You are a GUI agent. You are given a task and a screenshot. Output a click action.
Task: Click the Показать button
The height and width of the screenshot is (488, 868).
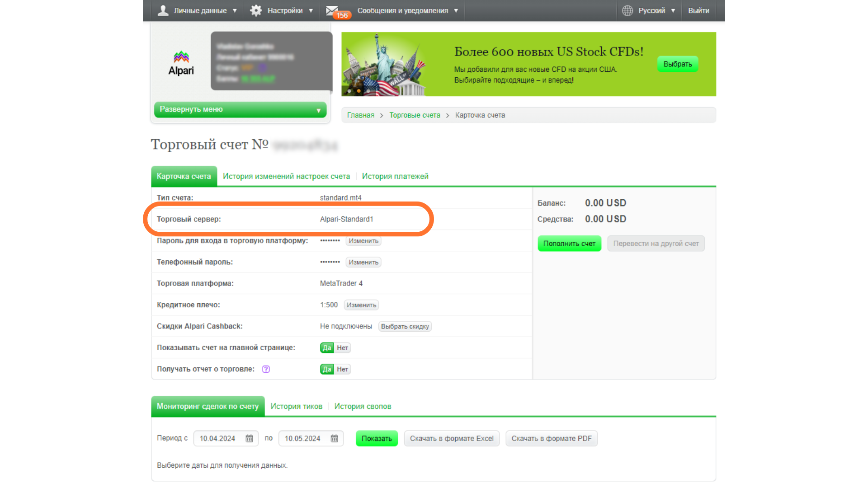coord(377,439)
